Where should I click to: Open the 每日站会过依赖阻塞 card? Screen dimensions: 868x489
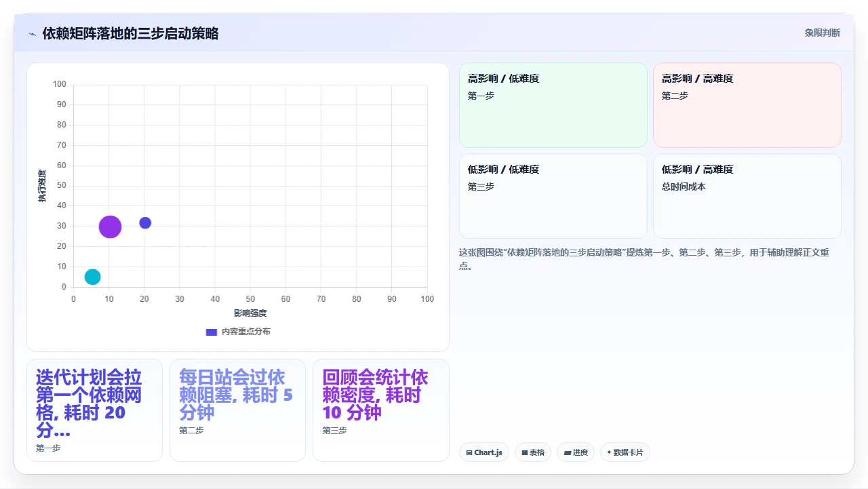pos(237,410)
